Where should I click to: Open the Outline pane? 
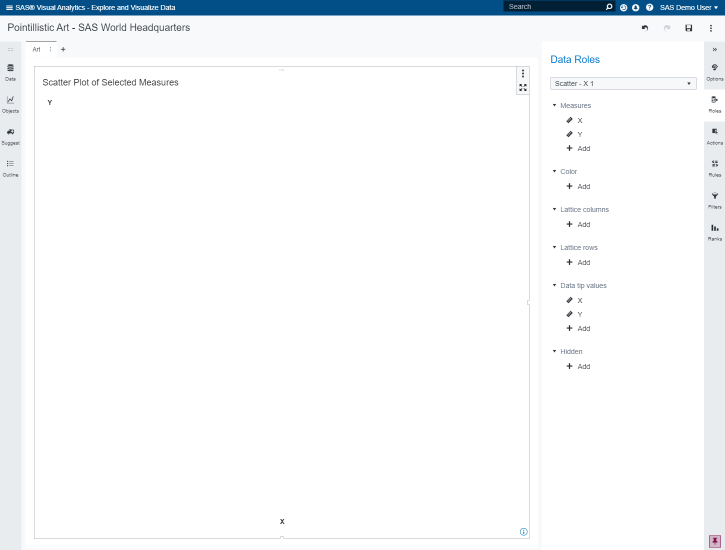[10, 169]
